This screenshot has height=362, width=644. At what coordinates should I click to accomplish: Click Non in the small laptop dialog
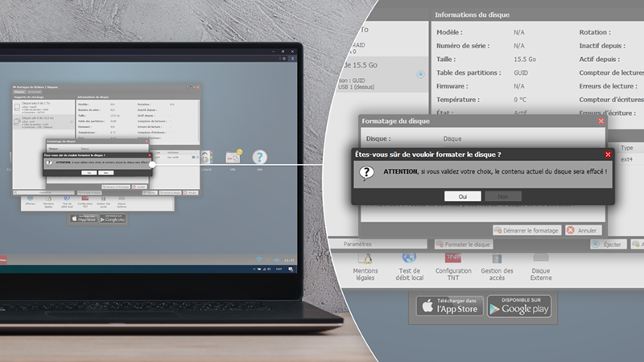click(106, 173)
